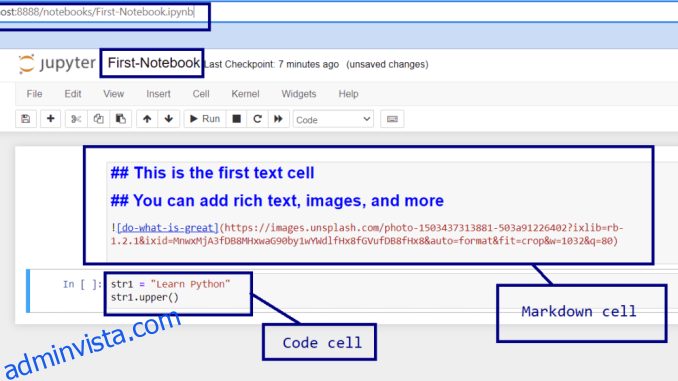
Task: Click the first text cell heading
Action: pyautogui.click(x=212, y=173)
